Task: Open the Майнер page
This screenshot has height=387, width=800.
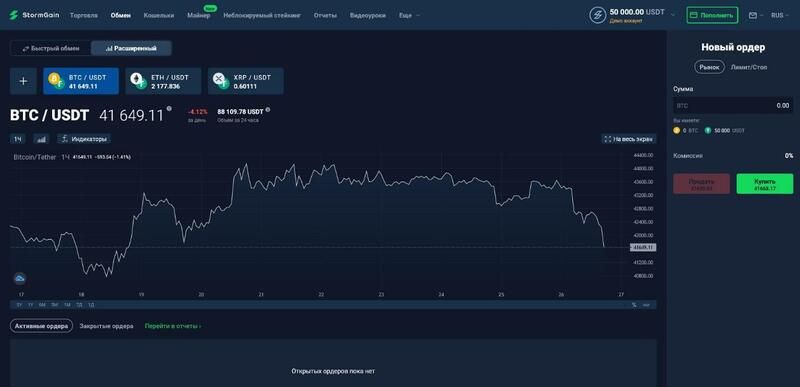Action: tap(198, 15)
